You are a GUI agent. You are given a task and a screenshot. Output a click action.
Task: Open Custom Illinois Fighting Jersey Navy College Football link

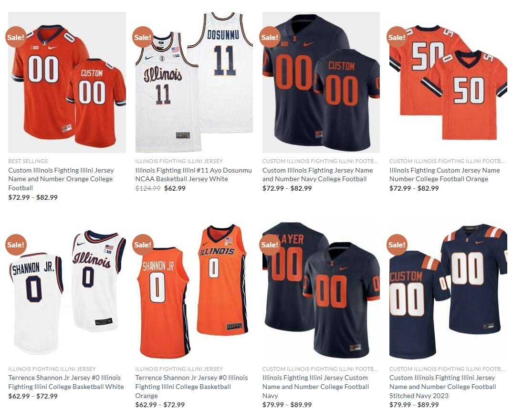click(x=318, y=174)
